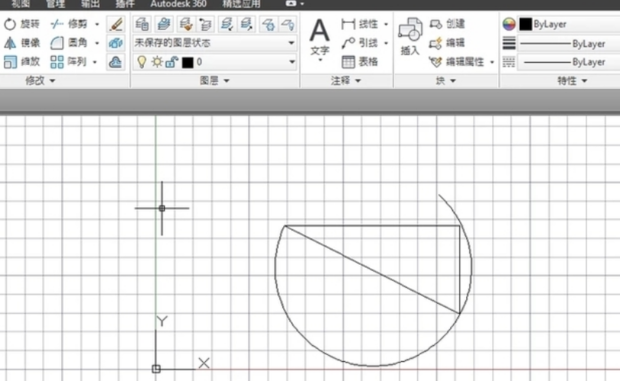Image resolution: width=620 pixels, height=381 pixels.
Task: Toggle the layer on/off lightbulb icon
Action: 141,62
